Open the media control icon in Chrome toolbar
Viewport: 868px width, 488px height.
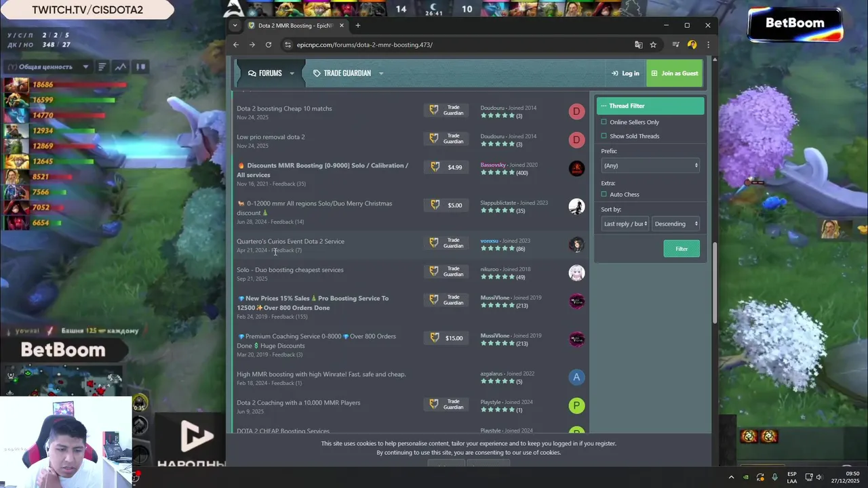coord(675,45)
